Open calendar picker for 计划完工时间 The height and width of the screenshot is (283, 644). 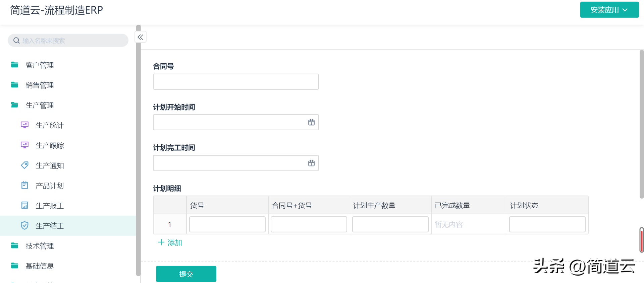pos(311,163)
